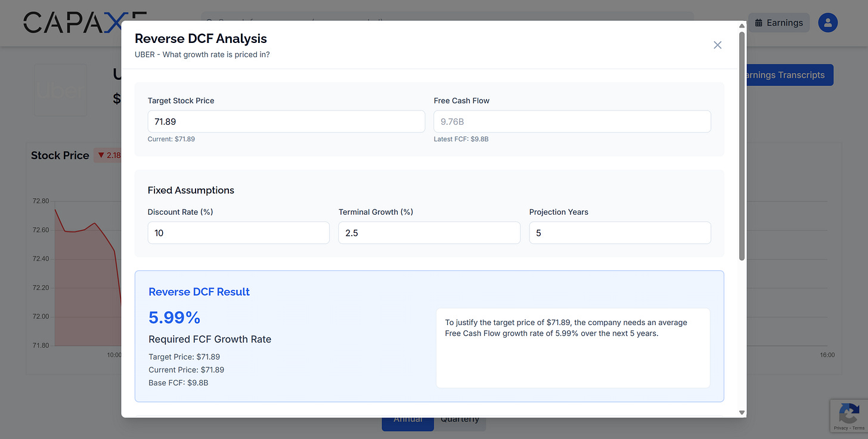Select the 5.99% result value
Image resolution: width=868 pixels, height=439 pixels.
[175, 317]
